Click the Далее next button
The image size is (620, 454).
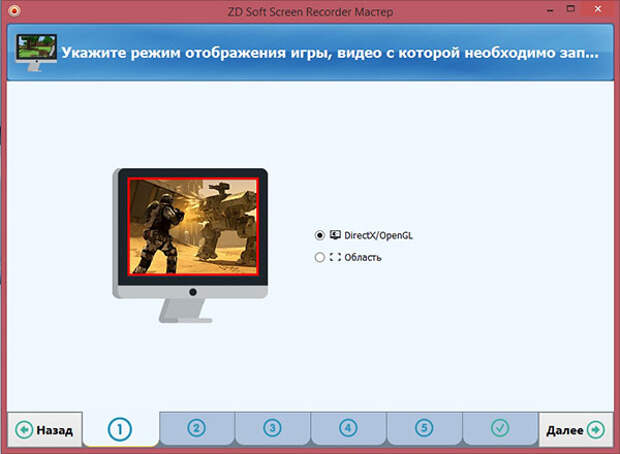tap(576, 429)
